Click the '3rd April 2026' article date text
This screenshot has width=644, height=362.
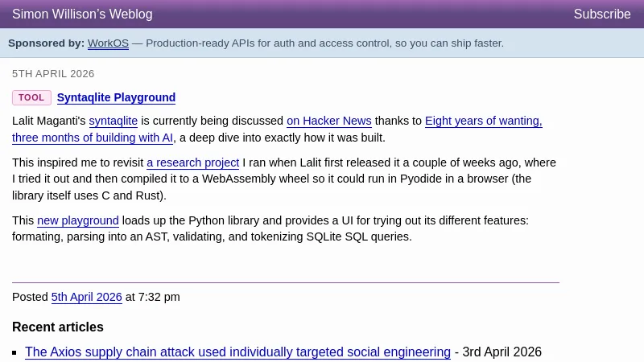point(502,352)
